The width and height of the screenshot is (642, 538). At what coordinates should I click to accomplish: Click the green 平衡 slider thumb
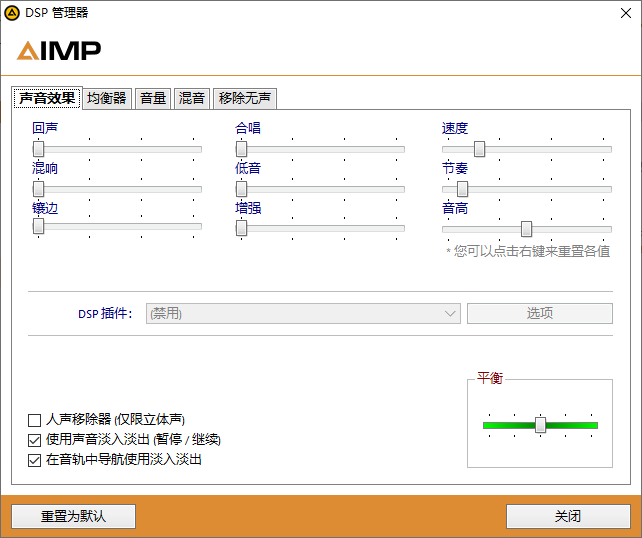click(x=540, y=425)
